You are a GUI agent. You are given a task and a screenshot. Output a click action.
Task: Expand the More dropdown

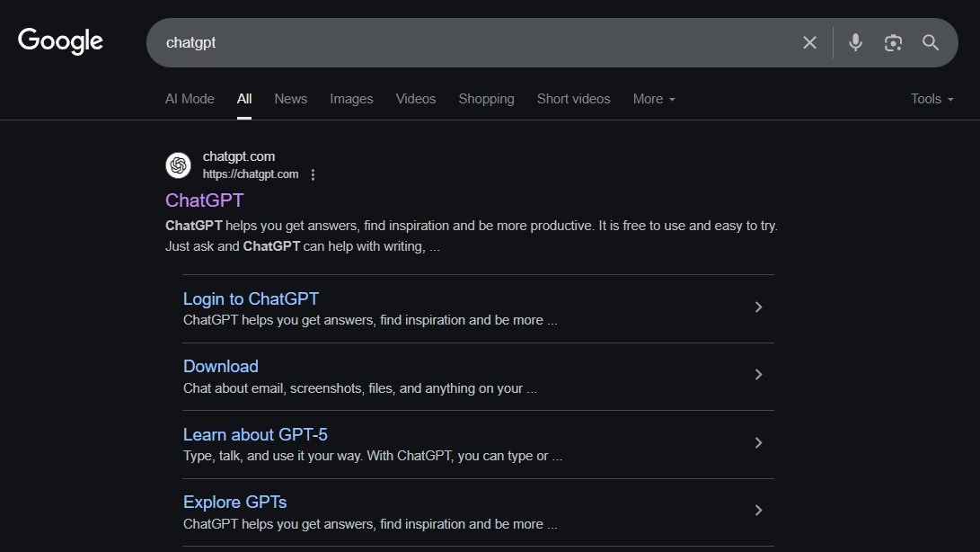click(x=654, y=99)
